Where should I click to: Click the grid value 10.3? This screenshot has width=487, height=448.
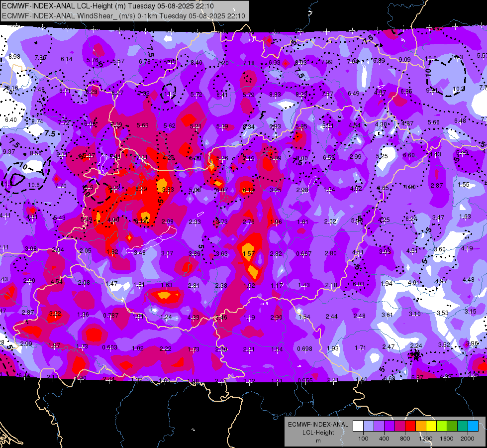click(x=457, y=57)
